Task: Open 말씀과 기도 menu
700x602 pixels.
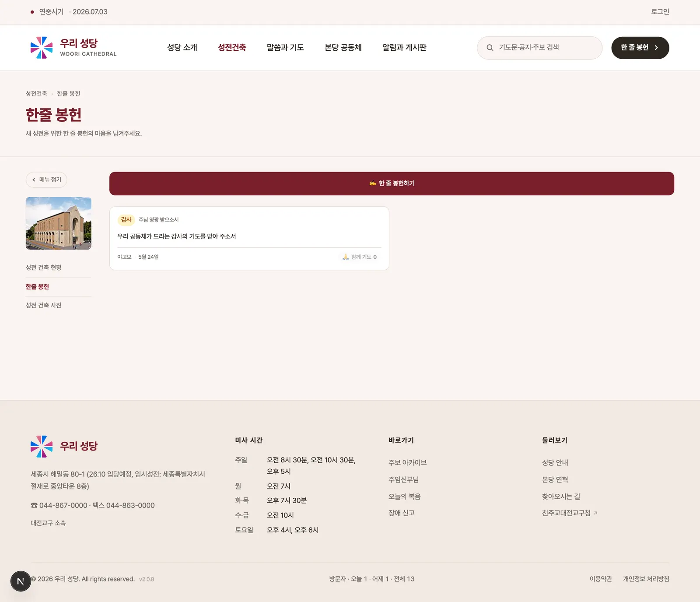Action: pyautogui.click(x=285, y=48)
